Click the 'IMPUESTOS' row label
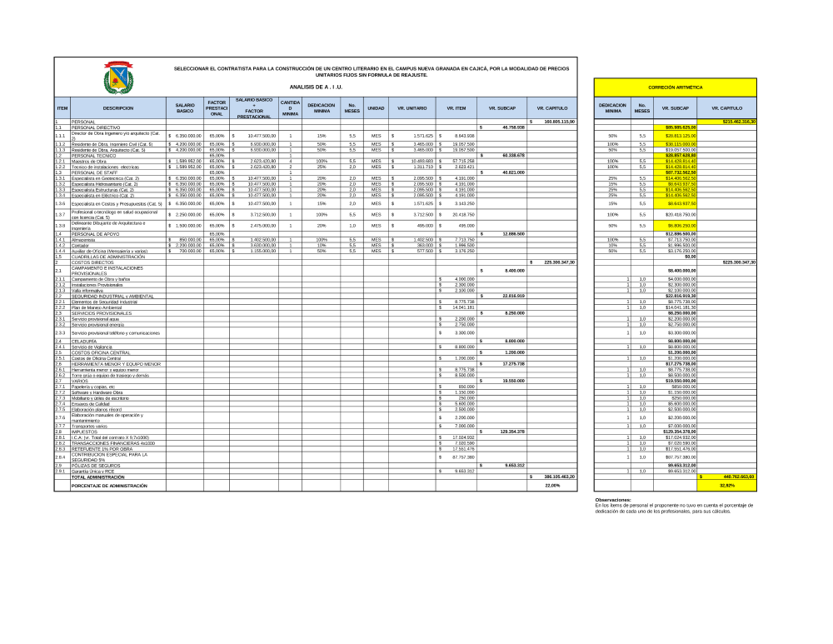This screenshot has height=644, width=833. click(84, 432)
